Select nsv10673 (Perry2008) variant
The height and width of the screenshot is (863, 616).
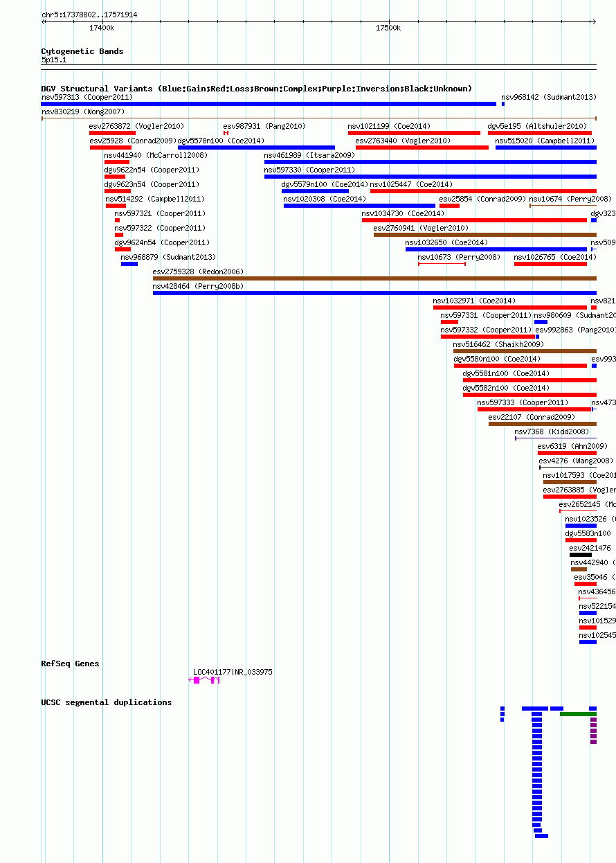(442, 264)
